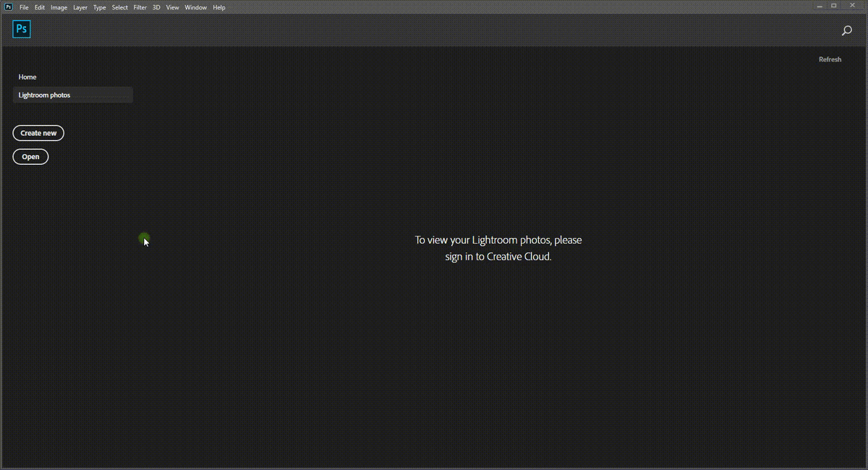Viewport: 868px width, 470px height.
Task: Open the search magnifier icon
Action: click(x=846, y=30)
